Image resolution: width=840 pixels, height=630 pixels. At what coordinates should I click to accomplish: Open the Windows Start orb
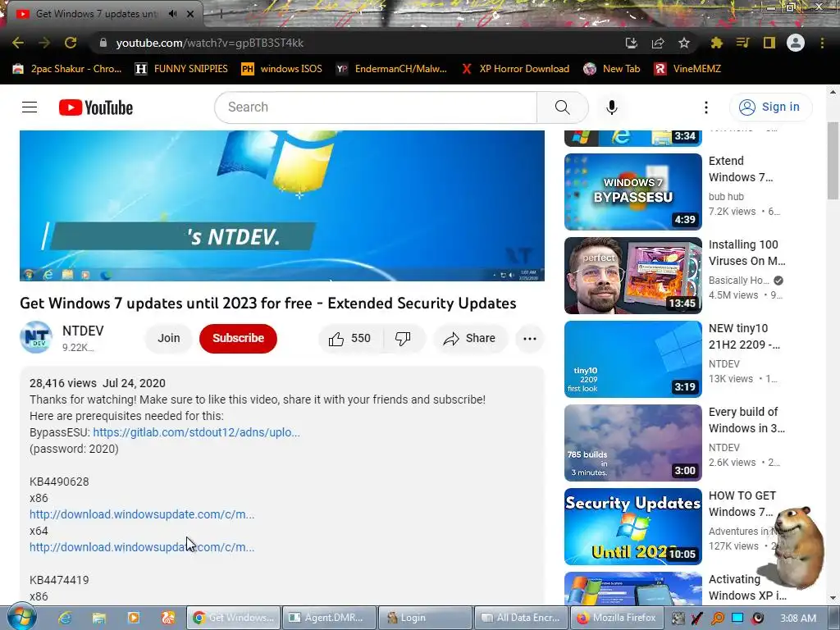[x=21, y=617]
